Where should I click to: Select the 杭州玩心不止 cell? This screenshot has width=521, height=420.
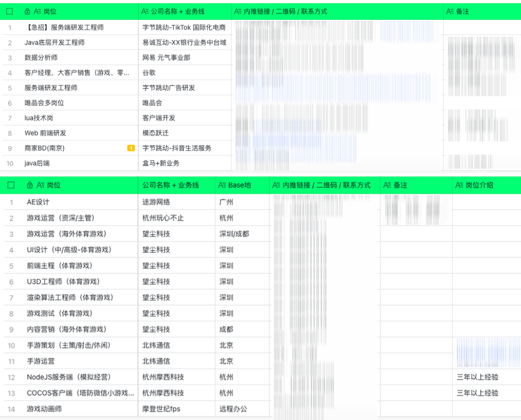point(177,218)
